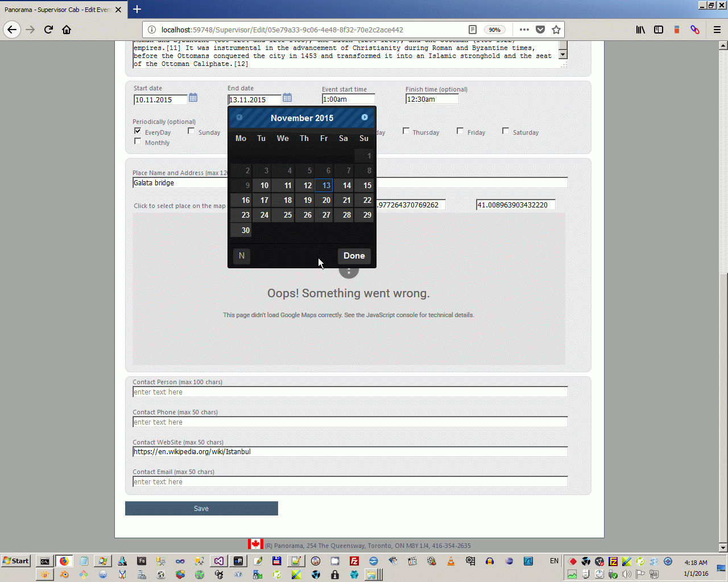Save the page to Pocket
The image size is (728, 582).
click(540, 30)
